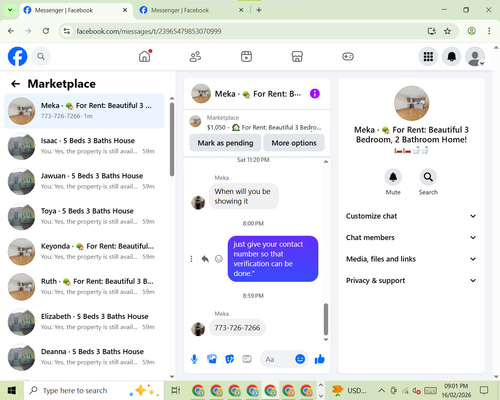Choose a sticker icon
The image size is (500, 400).
pos(229,359)
